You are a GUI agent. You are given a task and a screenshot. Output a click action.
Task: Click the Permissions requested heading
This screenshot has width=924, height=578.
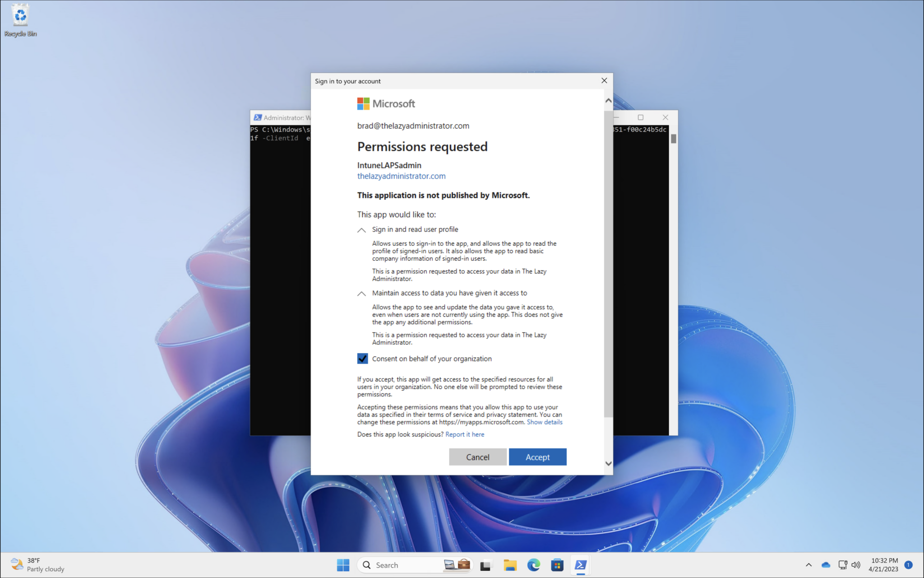(x=422, y=147)
